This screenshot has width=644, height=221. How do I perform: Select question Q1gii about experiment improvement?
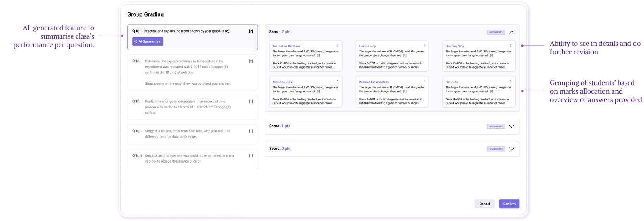click(192, 158)
